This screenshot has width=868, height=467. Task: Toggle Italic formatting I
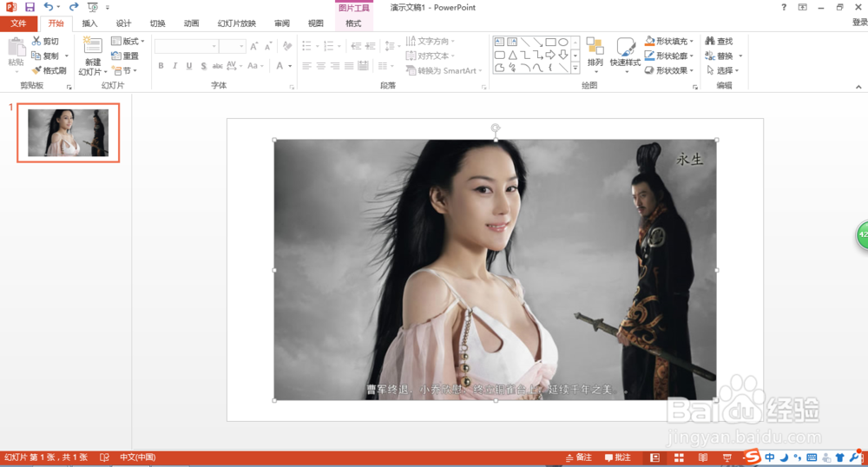coord(175,66)
